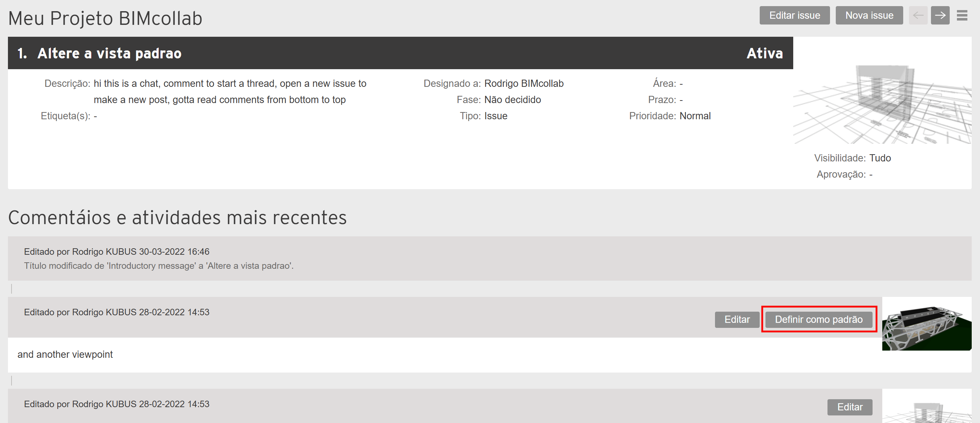Click the 'Meu Projeto BIMcollab' heading

pyautogui.click(x=105, y=18)
